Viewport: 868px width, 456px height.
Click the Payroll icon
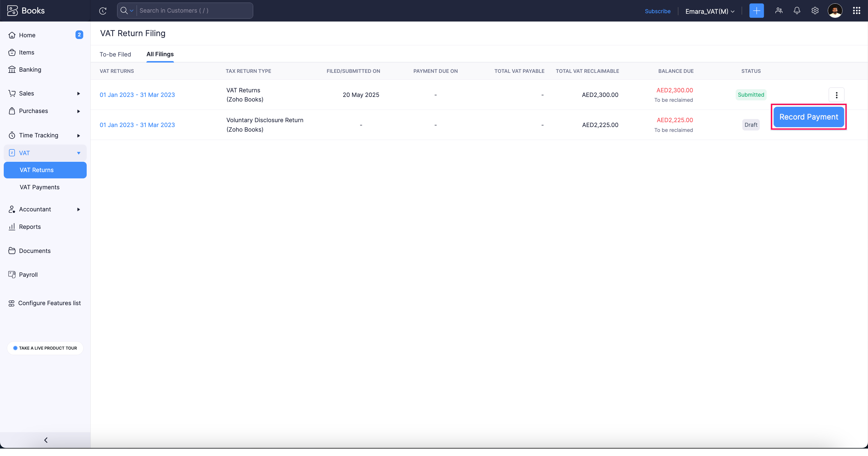(12, 274)
